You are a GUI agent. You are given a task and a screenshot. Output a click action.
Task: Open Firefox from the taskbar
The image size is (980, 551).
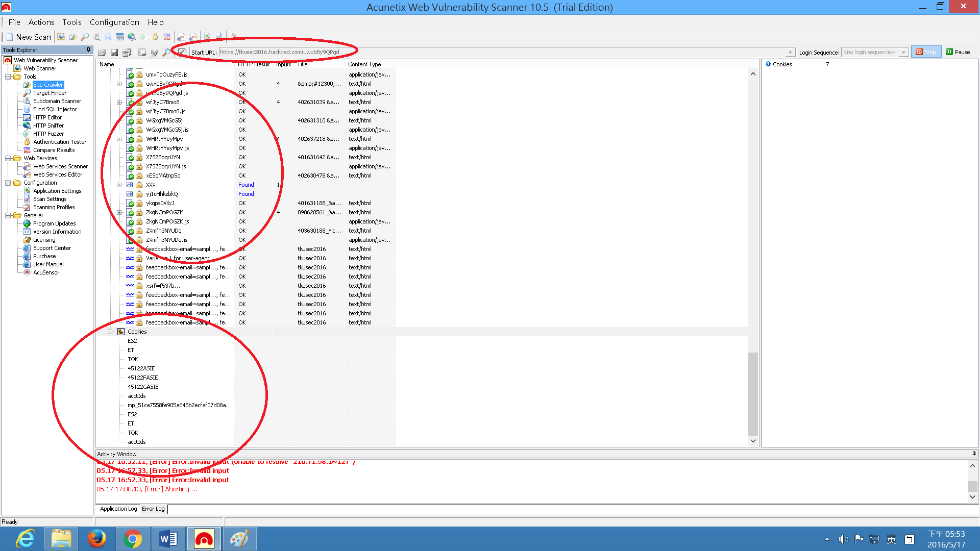pyautogui.click(x=96, y=539)
